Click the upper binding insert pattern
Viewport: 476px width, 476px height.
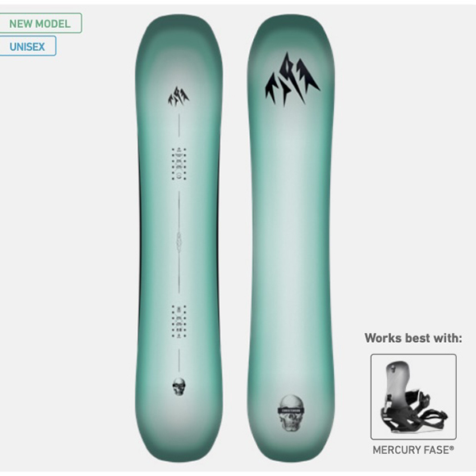tap(178, 163)
